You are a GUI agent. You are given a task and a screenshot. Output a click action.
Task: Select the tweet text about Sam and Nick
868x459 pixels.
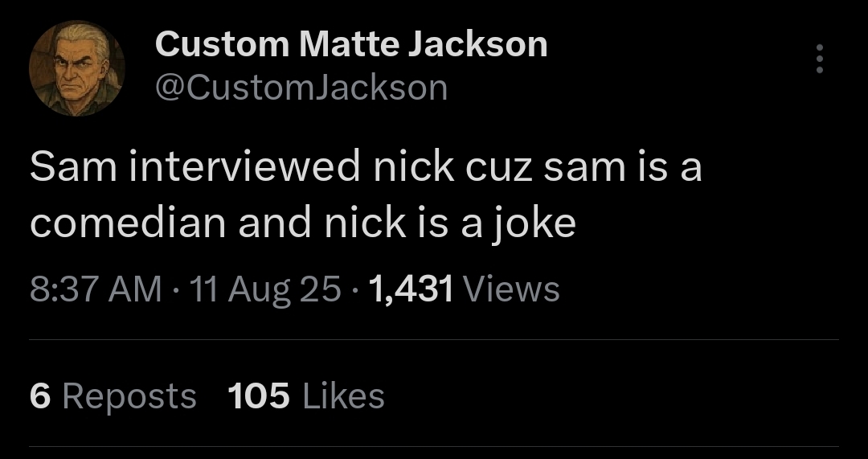366,195
